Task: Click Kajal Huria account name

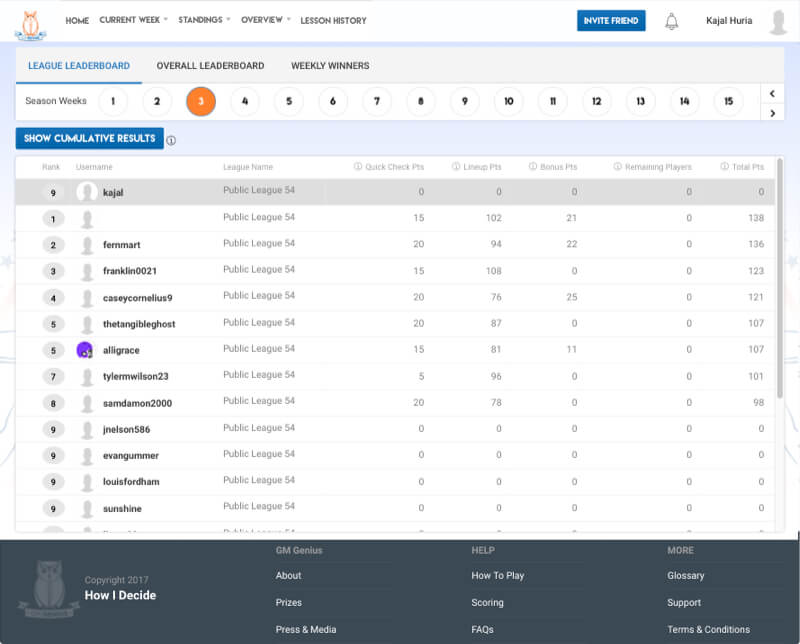Action: click(729, 20)
